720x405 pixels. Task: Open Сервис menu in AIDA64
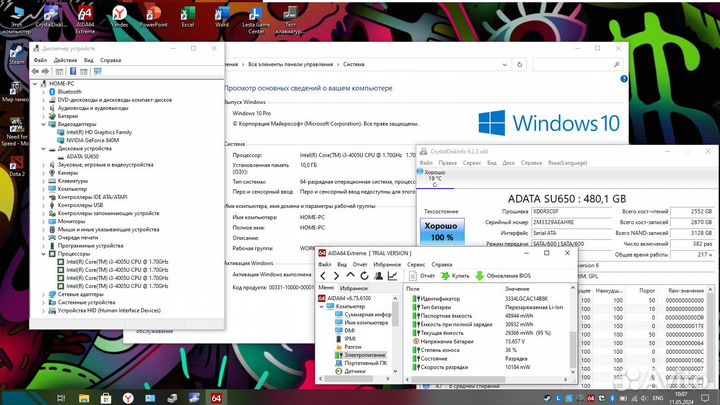click(x=416, y=264)
